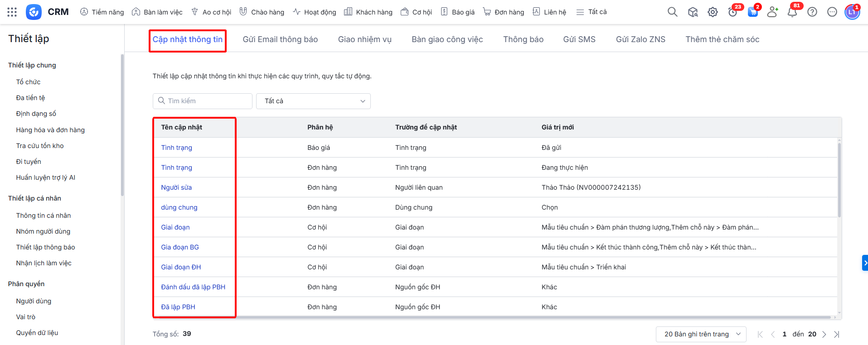Viewport: 868px width, 345px height.
Task: Click the add user icon
Action: pyautogui.click(x=772, y=12)
